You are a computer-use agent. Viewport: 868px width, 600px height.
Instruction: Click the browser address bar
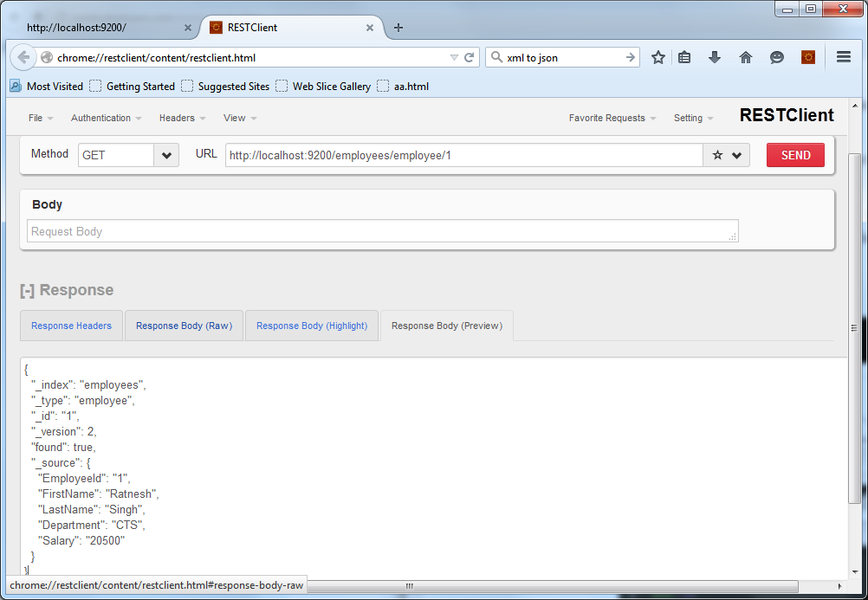252,57
